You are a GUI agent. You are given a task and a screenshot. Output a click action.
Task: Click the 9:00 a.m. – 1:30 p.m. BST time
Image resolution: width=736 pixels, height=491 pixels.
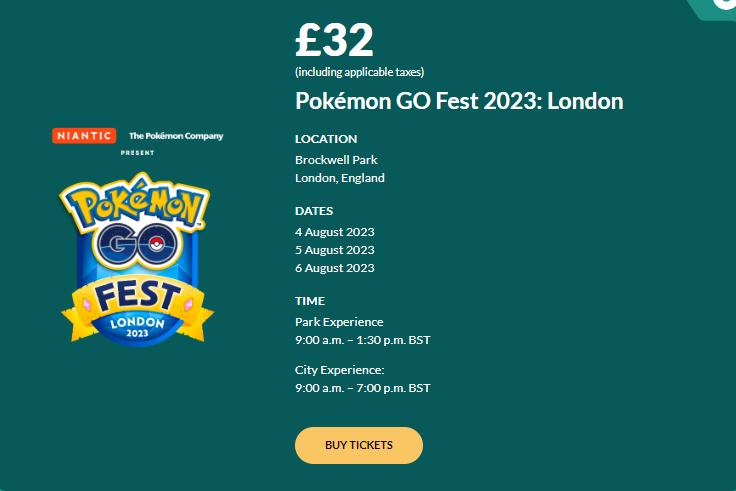[362, 340]
